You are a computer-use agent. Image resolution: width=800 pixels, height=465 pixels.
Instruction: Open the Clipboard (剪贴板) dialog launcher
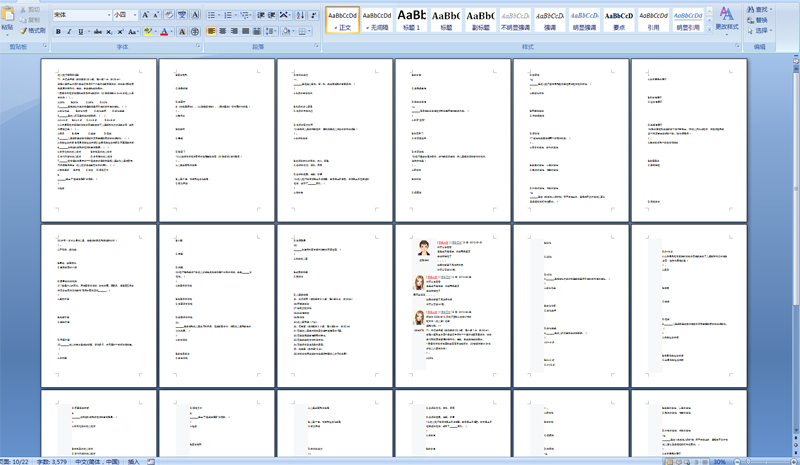click(45, 46)
